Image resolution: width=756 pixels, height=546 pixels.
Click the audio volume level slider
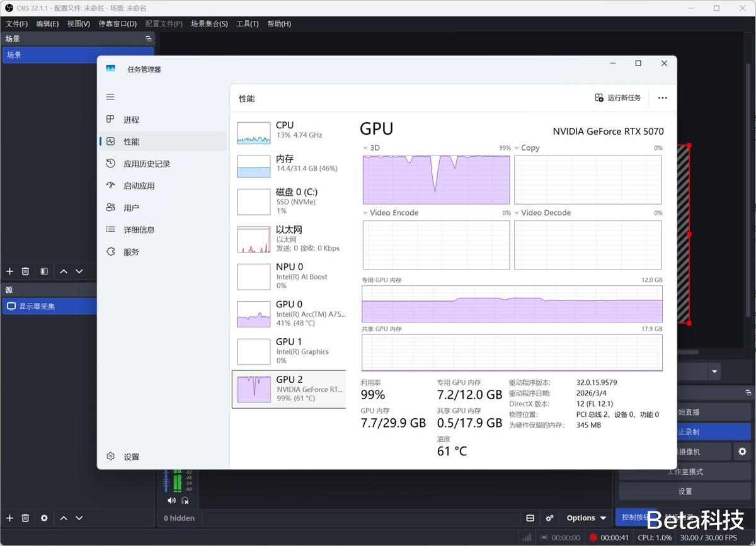pyautogui.click(x=166, y=481)
